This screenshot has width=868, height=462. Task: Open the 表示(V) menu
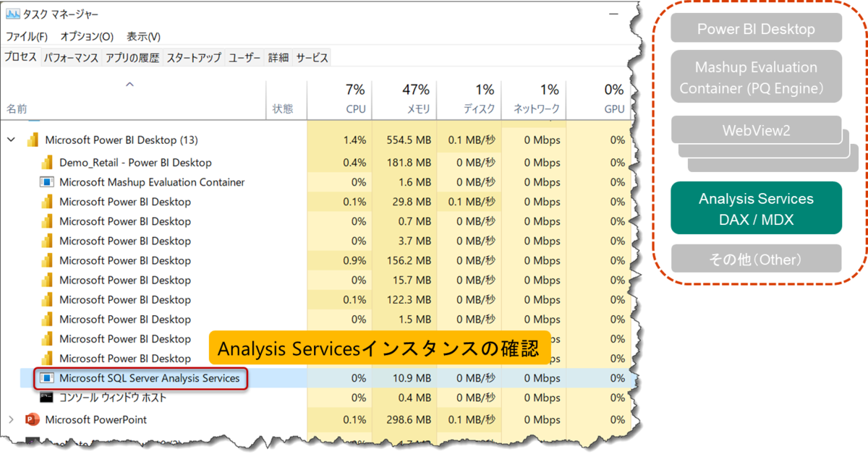click(143, 37)
